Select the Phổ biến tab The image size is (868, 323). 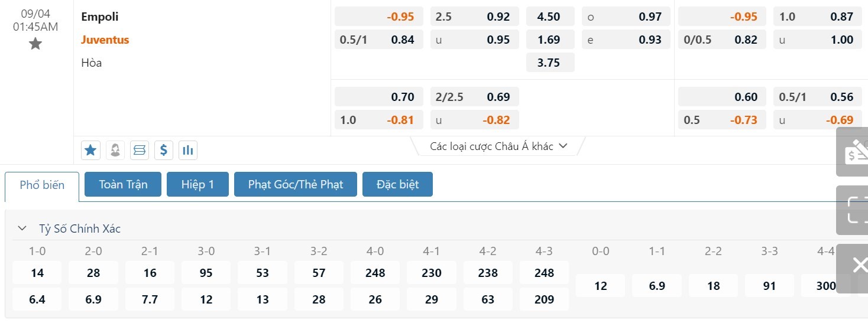(42, 185)
